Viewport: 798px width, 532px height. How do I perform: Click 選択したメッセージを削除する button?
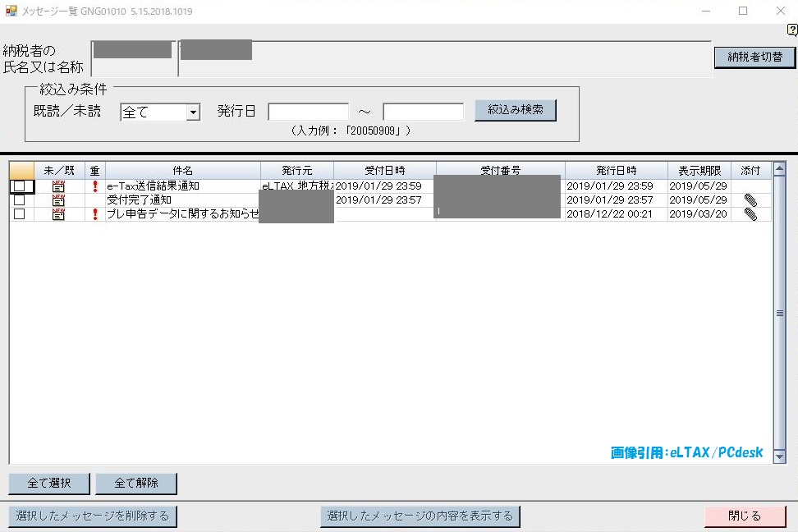[92, 516]
